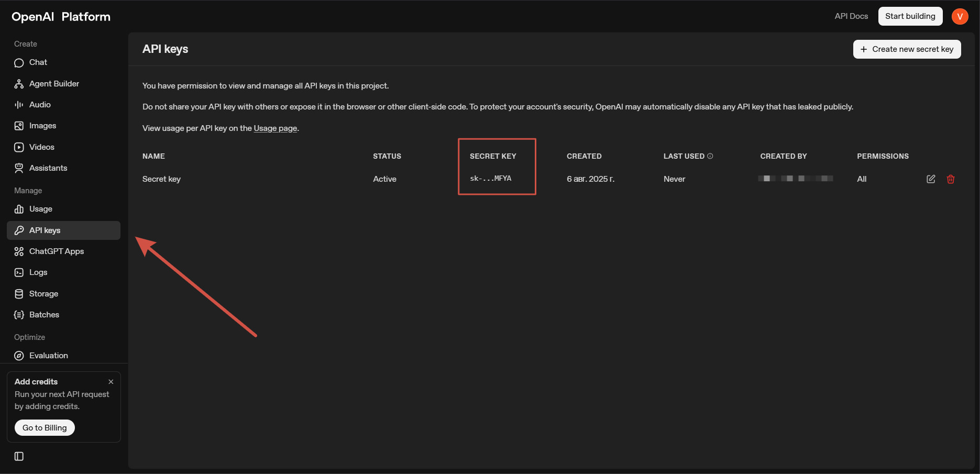This screenshot has height=474, width=980.
Task: Dismiss the Add credits card
Action: pos(111,382)
